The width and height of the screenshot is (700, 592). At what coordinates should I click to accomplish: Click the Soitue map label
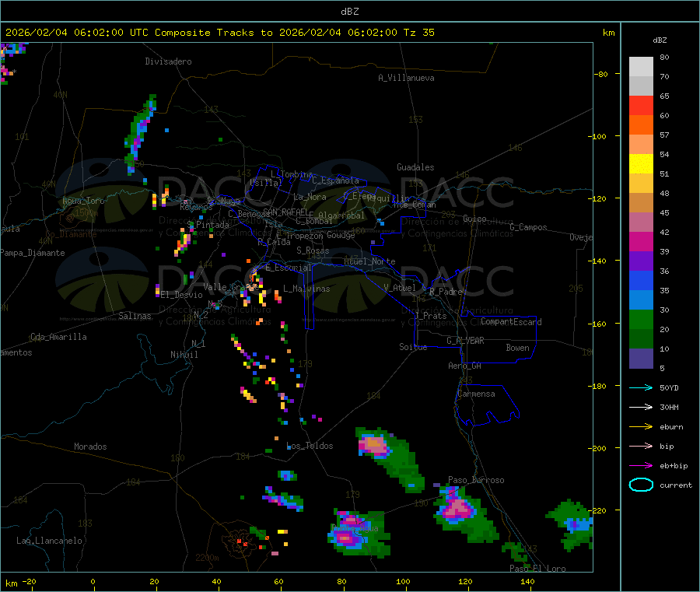tap(413, 347)
